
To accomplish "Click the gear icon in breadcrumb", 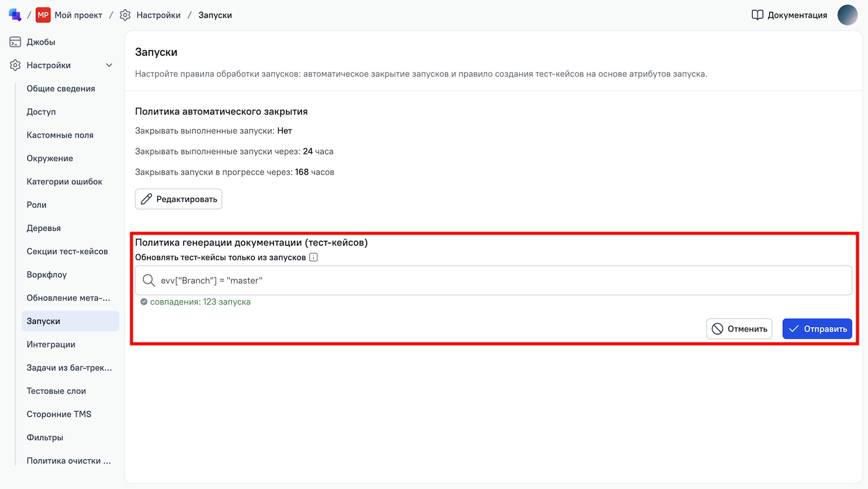I will click(x=125, y=15).
